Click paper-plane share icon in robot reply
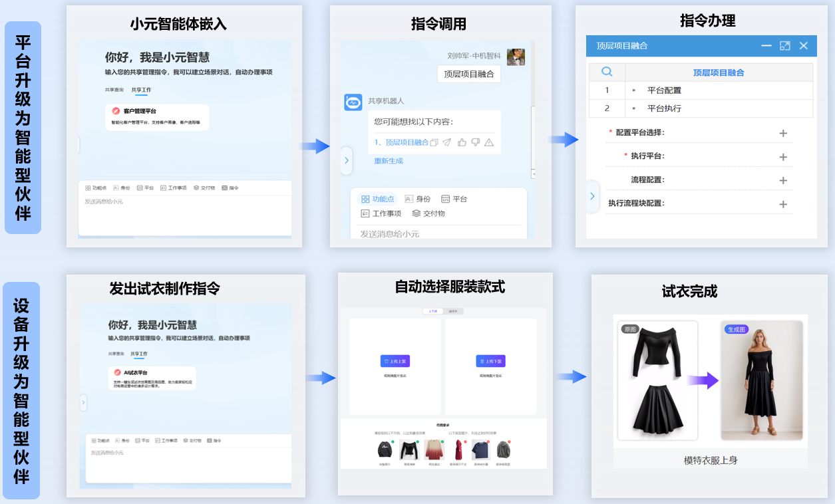Image resolution: width=835 pixels, height=504 pixels. tap(447, 142)
